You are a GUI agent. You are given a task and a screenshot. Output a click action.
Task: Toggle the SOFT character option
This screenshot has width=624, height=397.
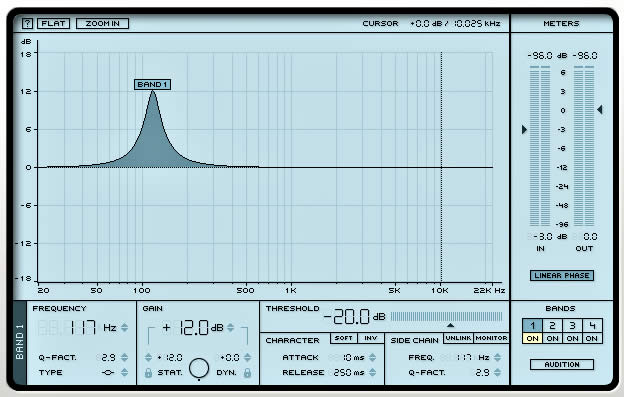point(343,338)
